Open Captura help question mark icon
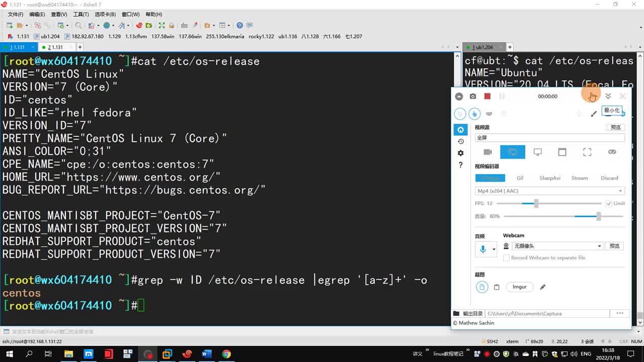Image resolution: width=644 pixels, height=362 pixels. pos(460,165)
